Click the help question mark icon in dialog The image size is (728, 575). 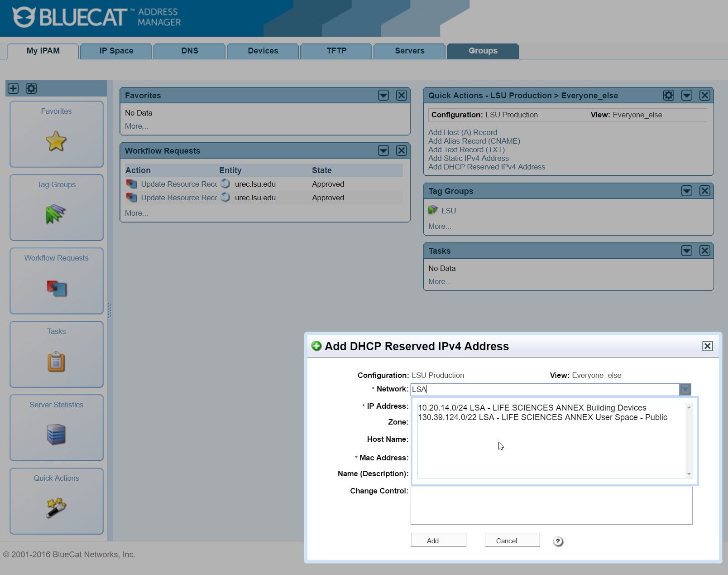click(558, 541)
